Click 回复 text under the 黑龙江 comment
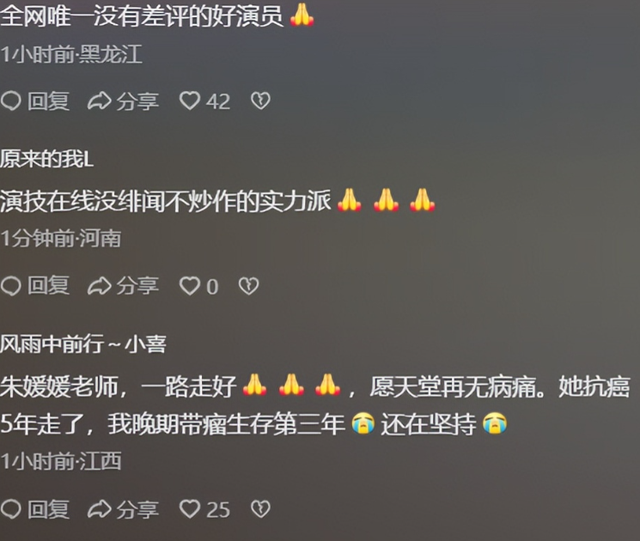This screenshot has height=541, width=640. 48,101
